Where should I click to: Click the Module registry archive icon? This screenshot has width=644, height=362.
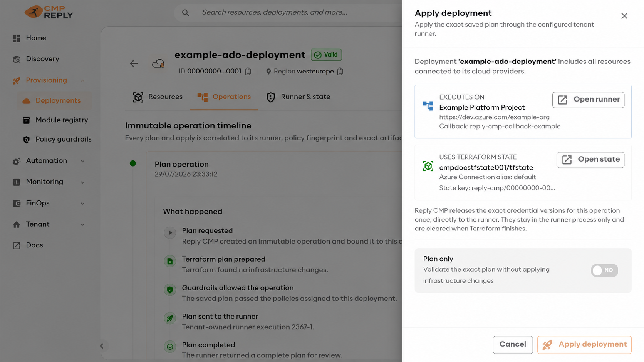coord(27,121)
